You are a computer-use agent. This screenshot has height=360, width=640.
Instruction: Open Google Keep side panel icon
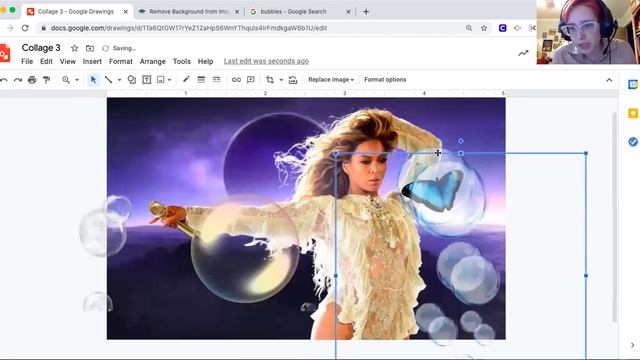click(x=633, y=113)
